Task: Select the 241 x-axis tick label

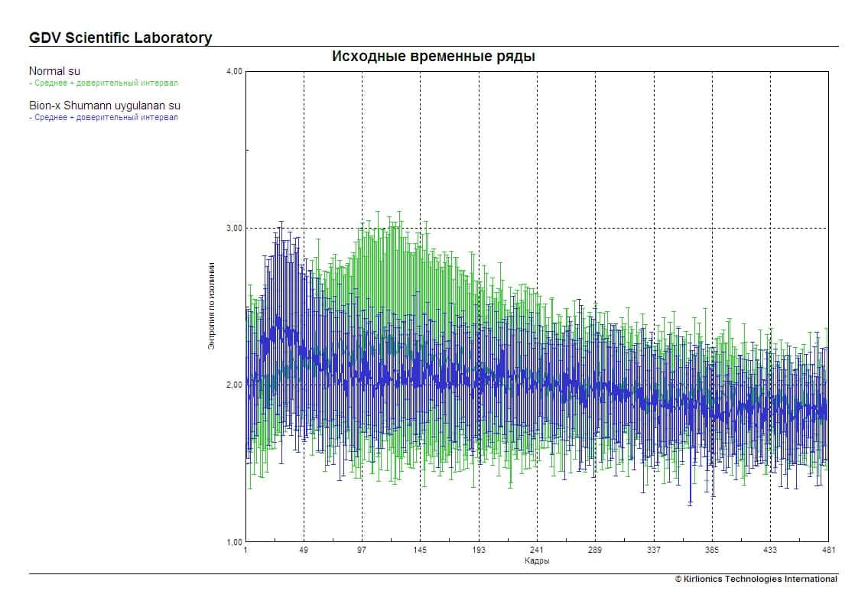Action: [x=537, y=551]
